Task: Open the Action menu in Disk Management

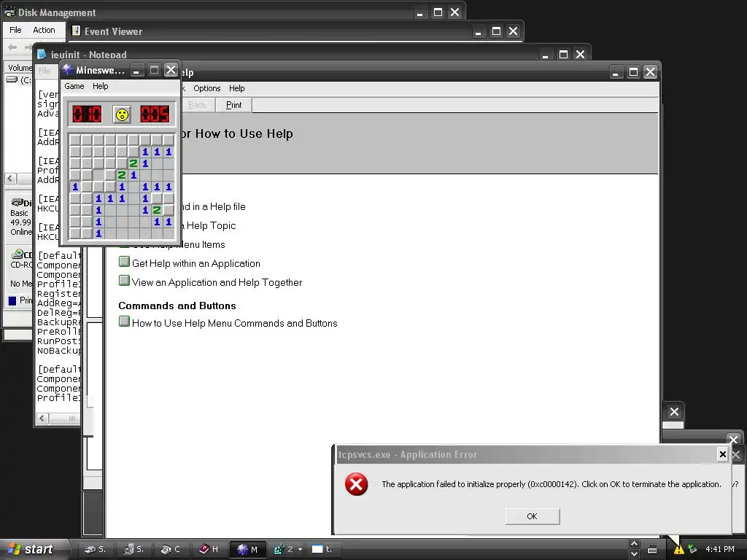Action: [44, 30]
